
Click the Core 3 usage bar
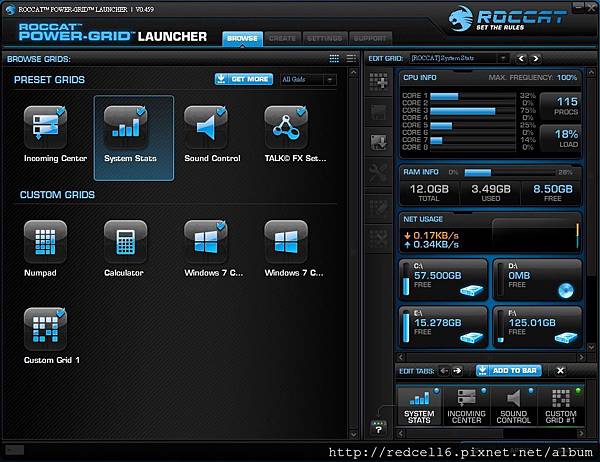(x=473, y=111)
